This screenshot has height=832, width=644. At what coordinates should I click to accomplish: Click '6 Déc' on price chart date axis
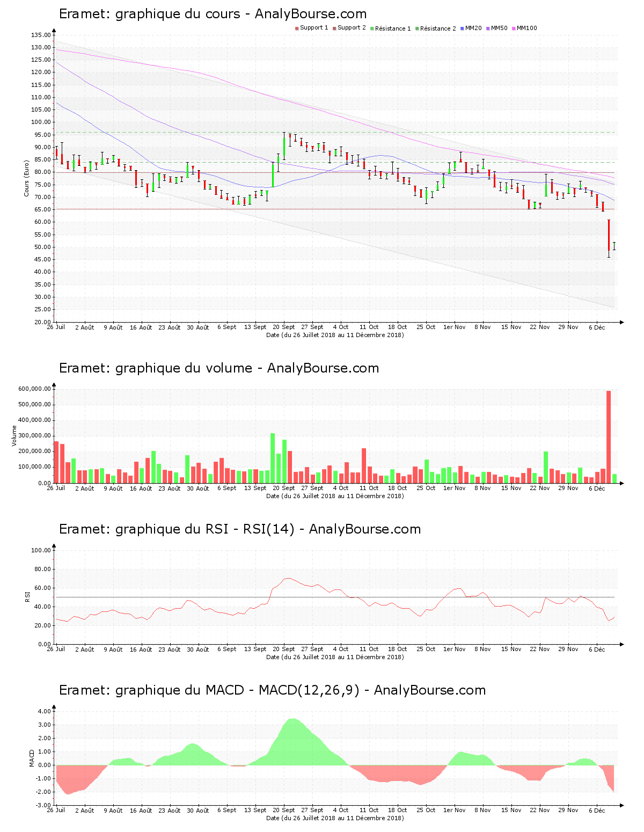[x=597, y=327]
